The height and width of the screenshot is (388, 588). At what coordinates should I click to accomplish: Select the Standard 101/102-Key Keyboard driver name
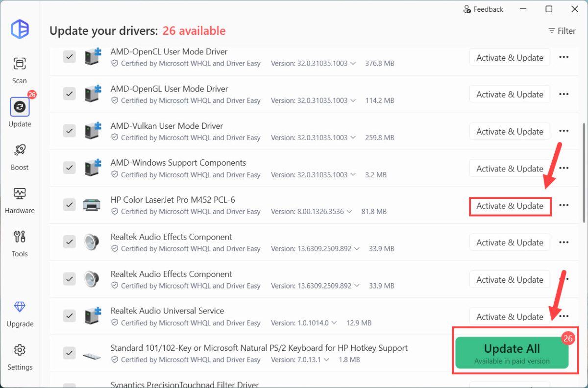[259, 348]
